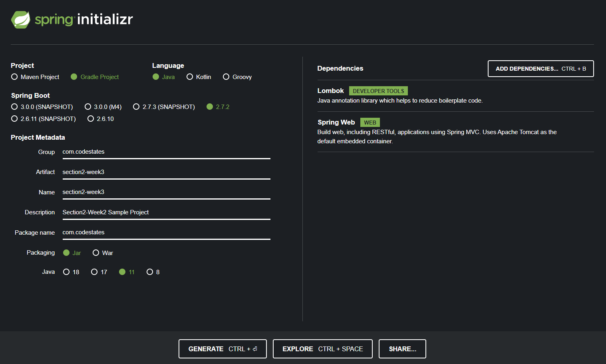This screenshot has height=364, width=606.
Task: Click the Language heading
Action: tap(168, 65)
